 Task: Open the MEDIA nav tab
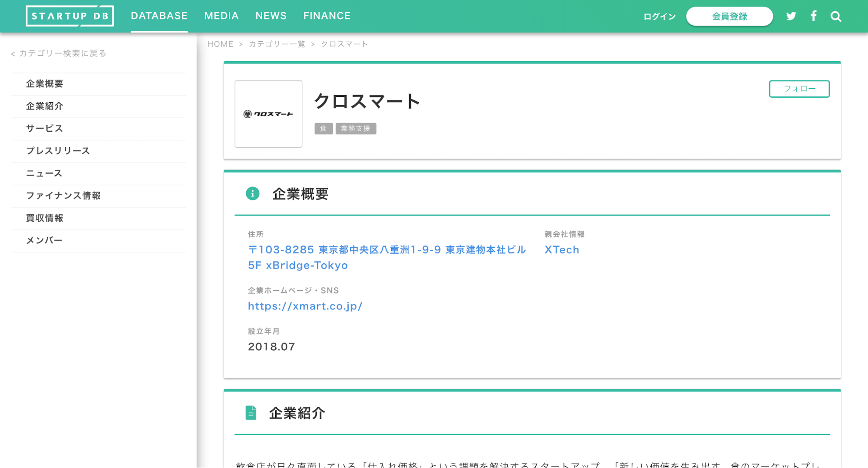(221, 16)
